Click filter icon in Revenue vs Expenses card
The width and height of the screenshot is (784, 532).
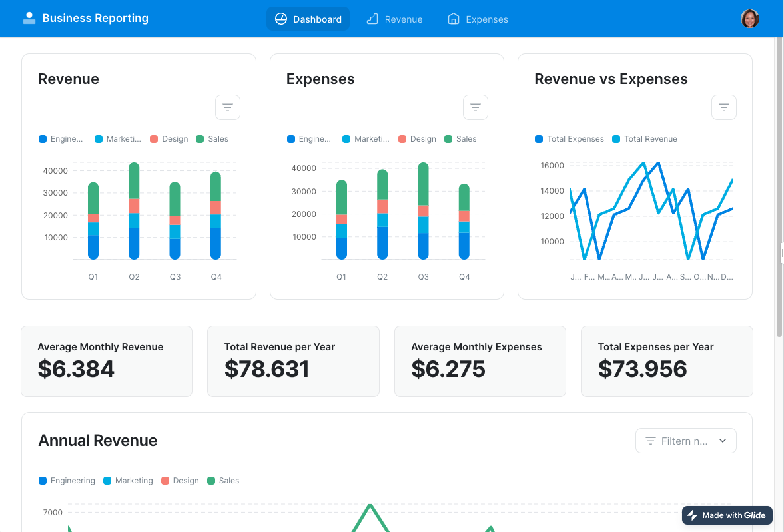(x=723, y=107)
